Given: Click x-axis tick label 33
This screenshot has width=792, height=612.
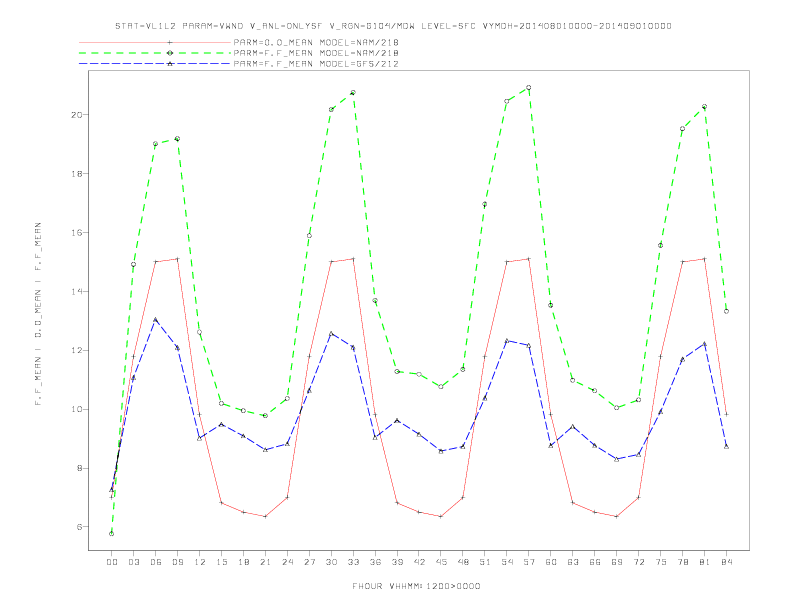Looking at the screenshot, I should coord(353,562).
